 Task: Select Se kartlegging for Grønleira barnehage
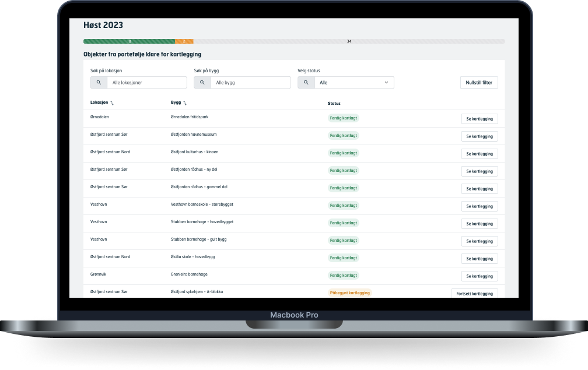click(x=480, y=276)
